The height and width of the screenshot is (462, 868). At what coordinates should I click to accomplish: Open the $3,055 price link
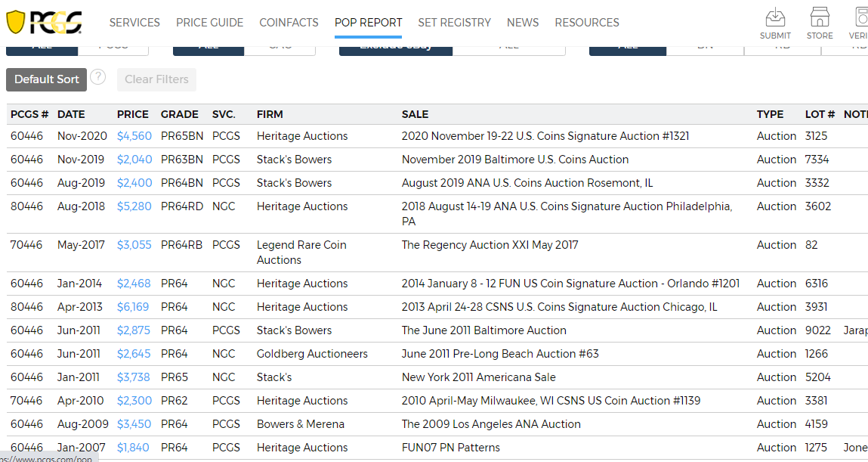click(x=134, y=245)
